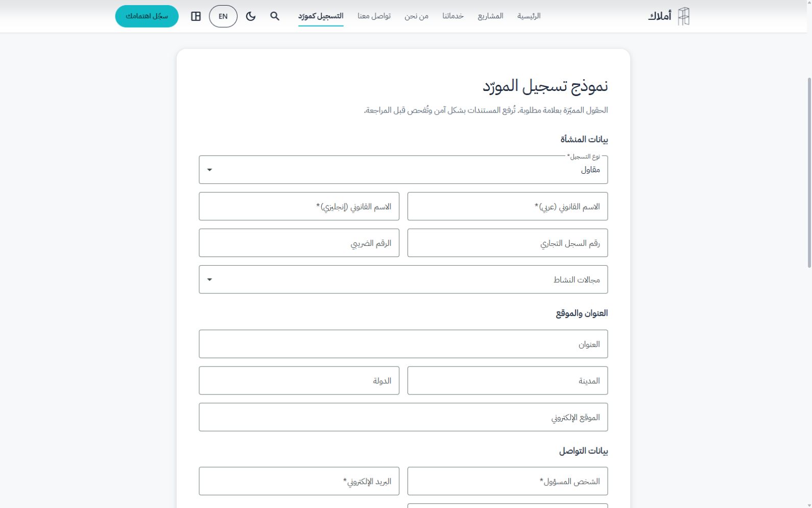Screen dimensions: 812x508
Task: Click the العنوان input field
Action: 403,344
